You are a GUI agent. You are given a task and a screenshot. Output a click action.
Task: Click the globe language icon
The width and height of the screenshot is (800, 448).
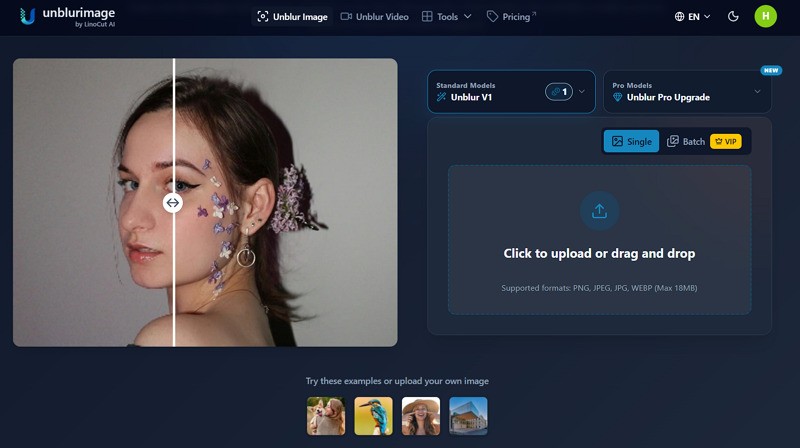coord(679,17)
